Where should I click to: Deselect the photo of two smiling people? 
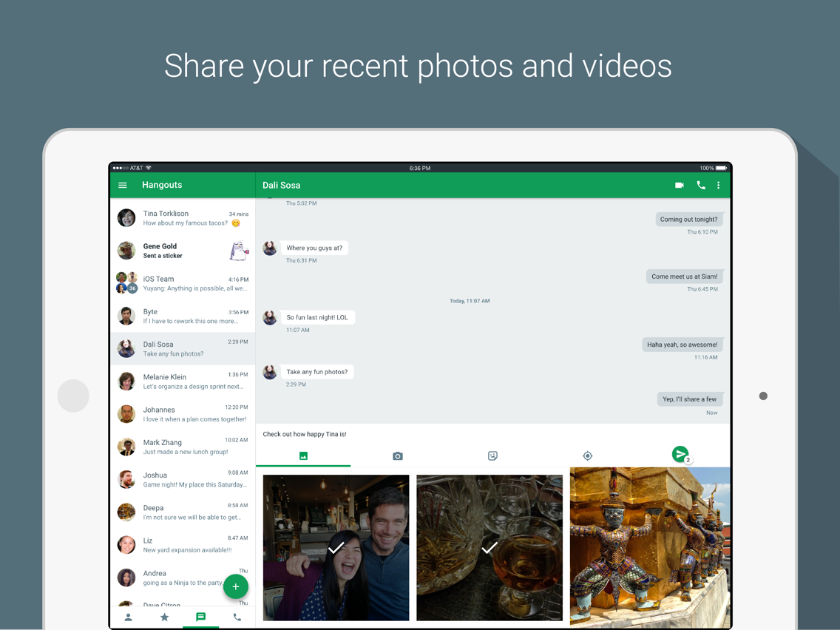336,547
